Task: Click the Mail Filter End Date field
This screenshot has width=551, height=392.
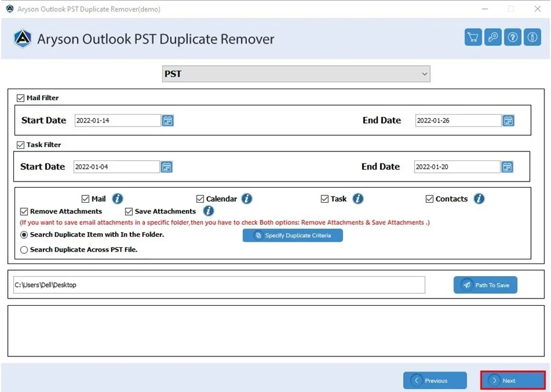Action: [458, 121]
